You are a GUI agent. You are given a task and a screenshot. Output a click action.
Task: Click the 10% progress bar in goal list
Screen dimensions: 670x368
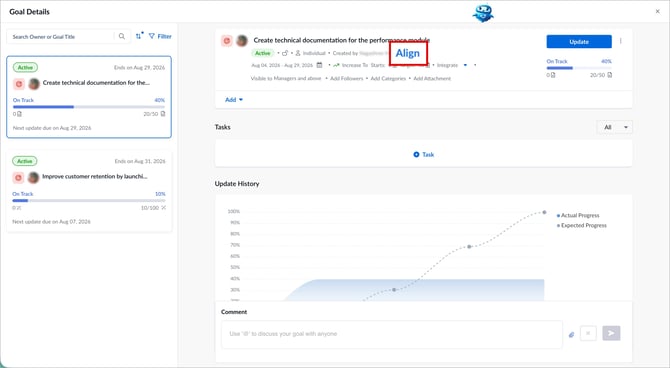click(x=89, y=200)
